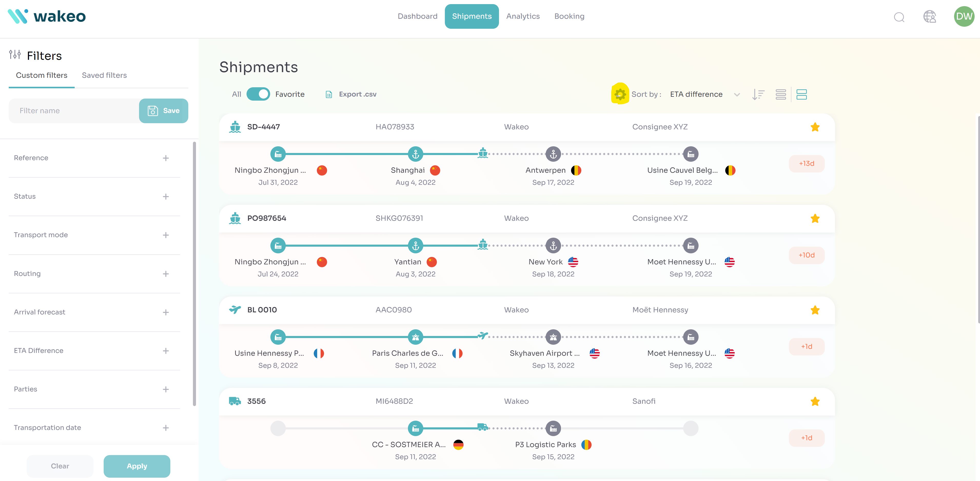Click the filter panel scrollbar
980x481 pixels.
(194, 274)
